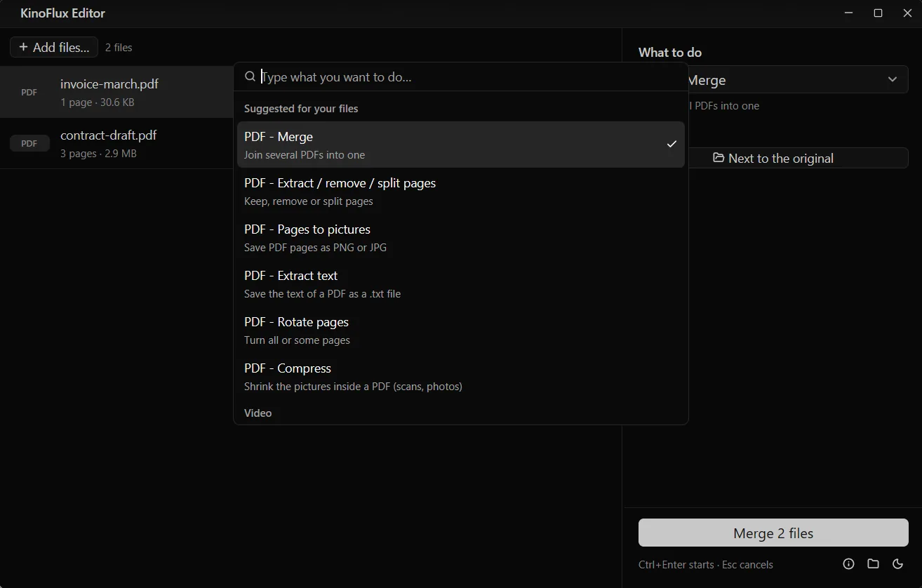
Task: Click the checkmark on PDF - Merge
Action: point(672,144)
